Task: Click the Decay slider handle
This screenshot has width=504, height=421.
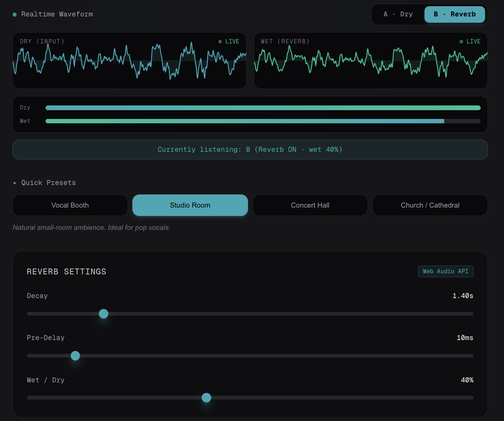Action: point(104,314)
